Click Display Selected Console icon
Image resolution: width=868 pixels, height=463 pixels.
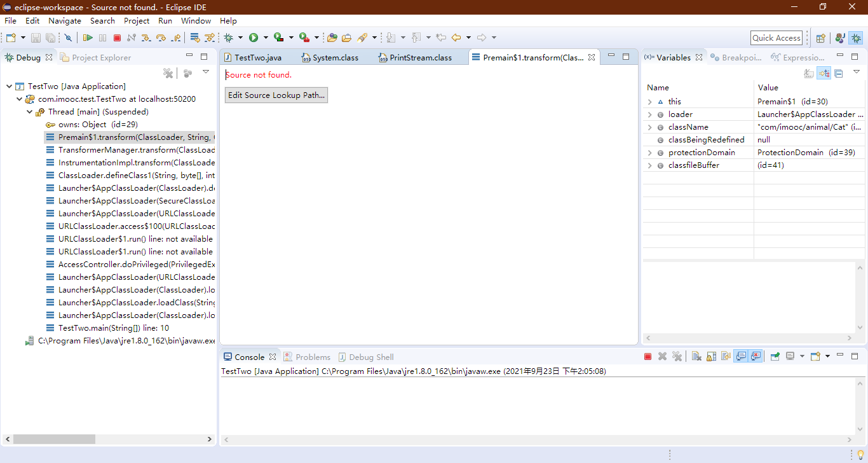(x=790, y=357)
